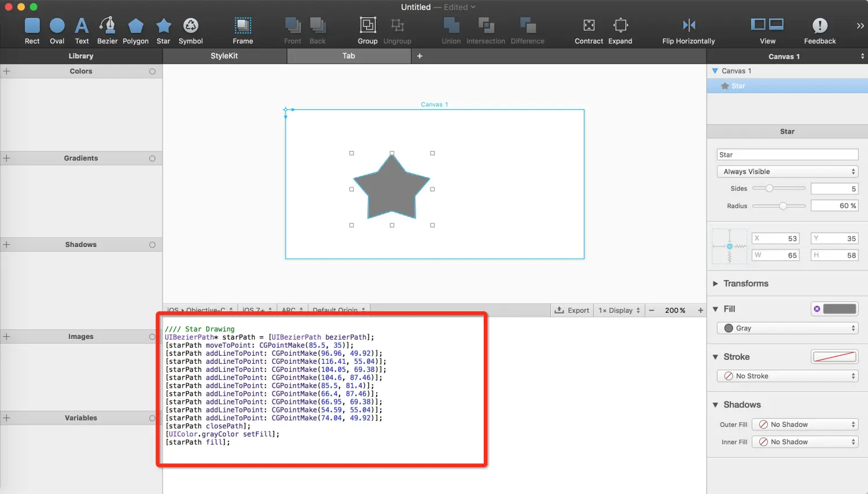Click the Export button
This screenshot has width=868, height=494.
[x=572, y=311]
